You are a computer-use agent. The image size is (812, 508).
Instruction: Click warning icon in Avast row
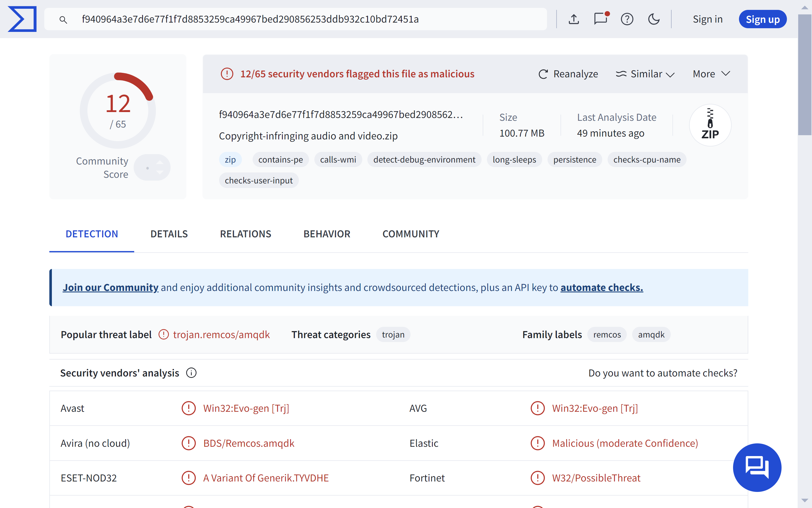point(189,408)
